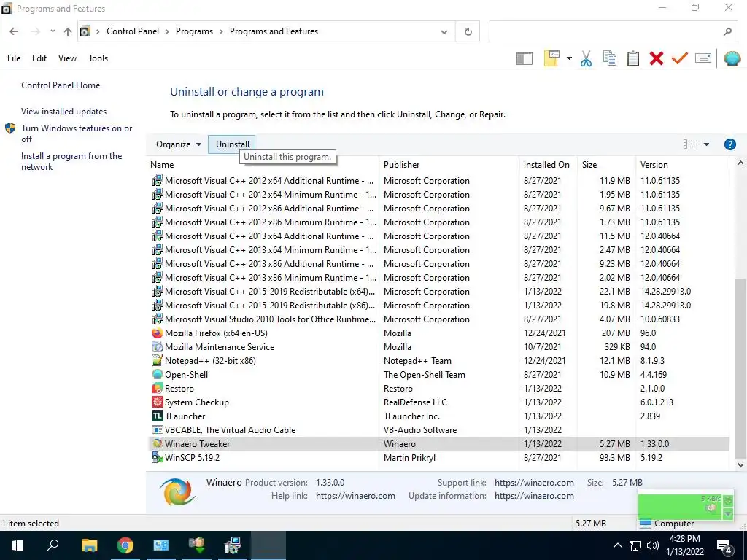Click the Back navigation arrow

point(14,31)
